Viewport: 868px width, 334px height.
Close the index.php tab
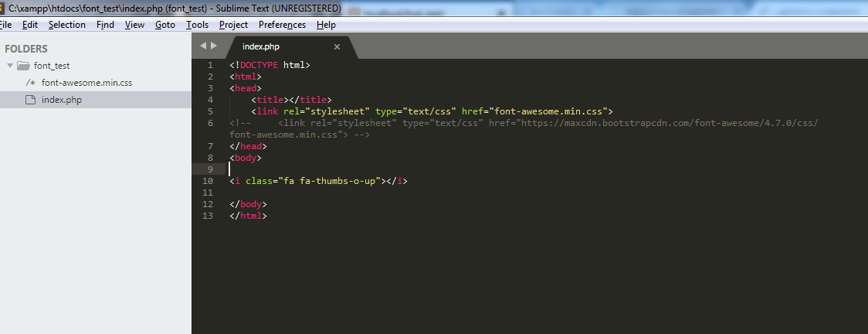point(337,47)
